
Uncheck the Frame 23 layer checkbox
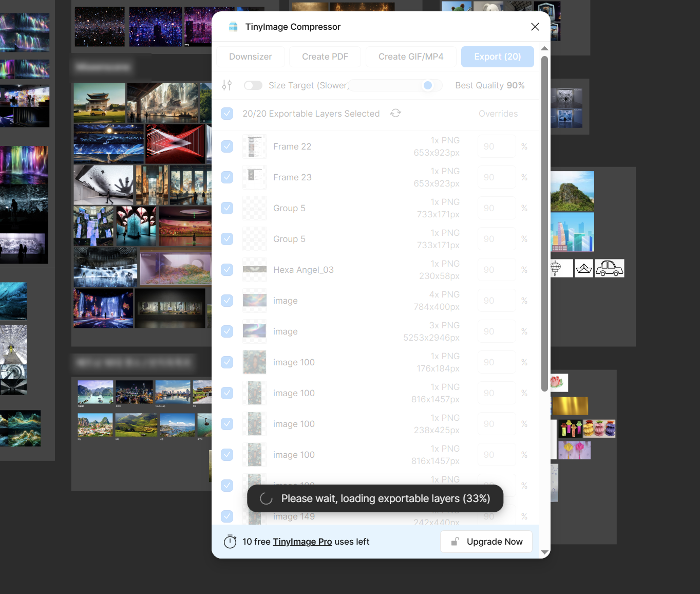point(227,177)
